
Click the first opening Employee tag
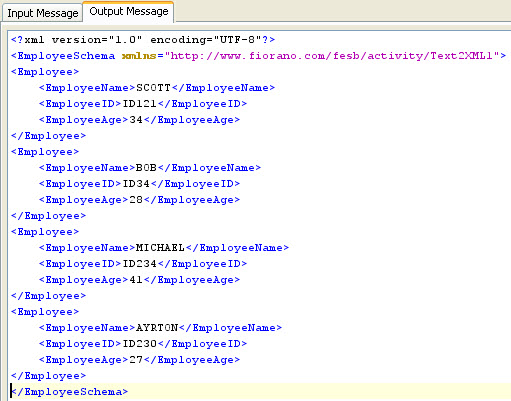[x=45, y=72]
